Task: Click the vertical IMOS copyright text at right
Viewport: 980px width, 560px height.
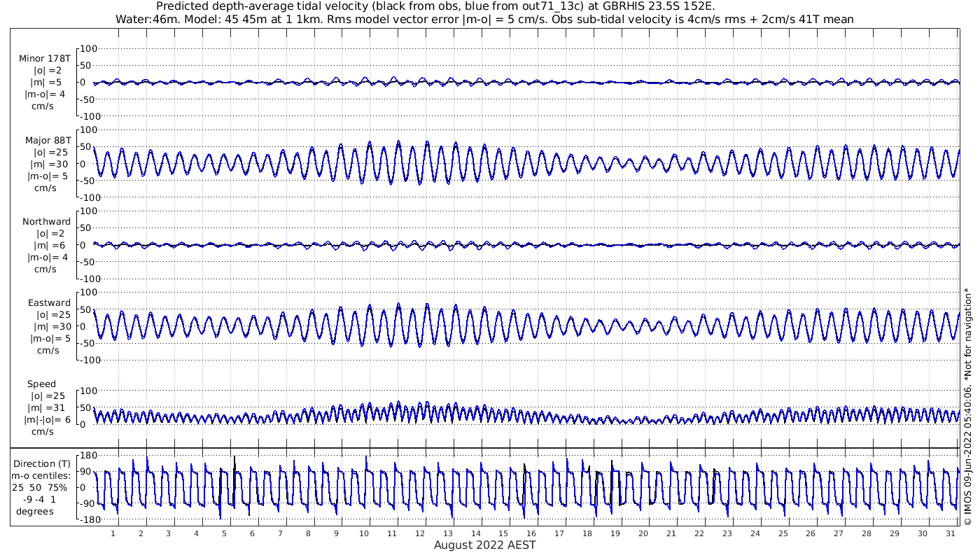Action: coord(968,407)
